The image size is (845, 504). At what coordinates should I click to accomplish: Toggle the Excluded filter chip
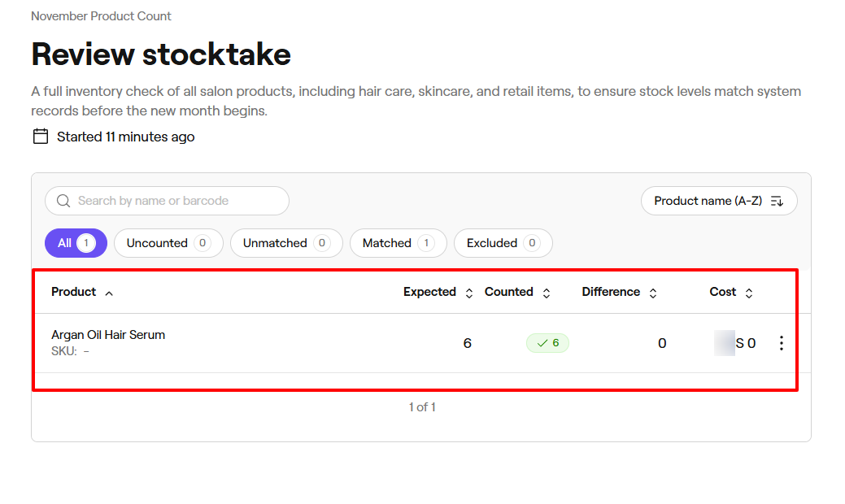click(x=503, y=243)
